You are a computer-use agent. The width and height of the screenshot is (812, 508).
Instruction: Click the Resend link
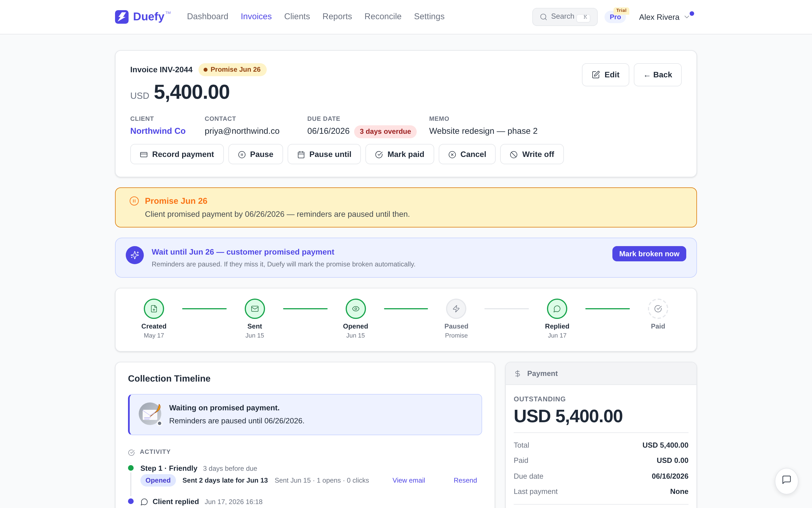pos(465,480)
